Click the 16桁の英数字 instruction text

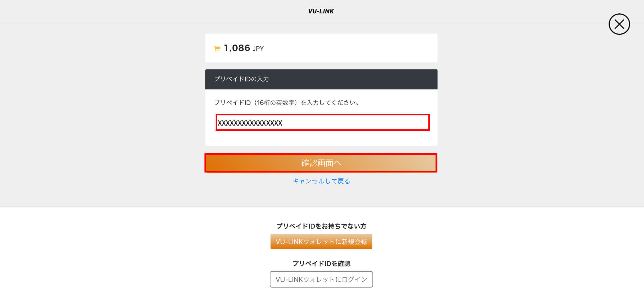click(x=275, y=103)
